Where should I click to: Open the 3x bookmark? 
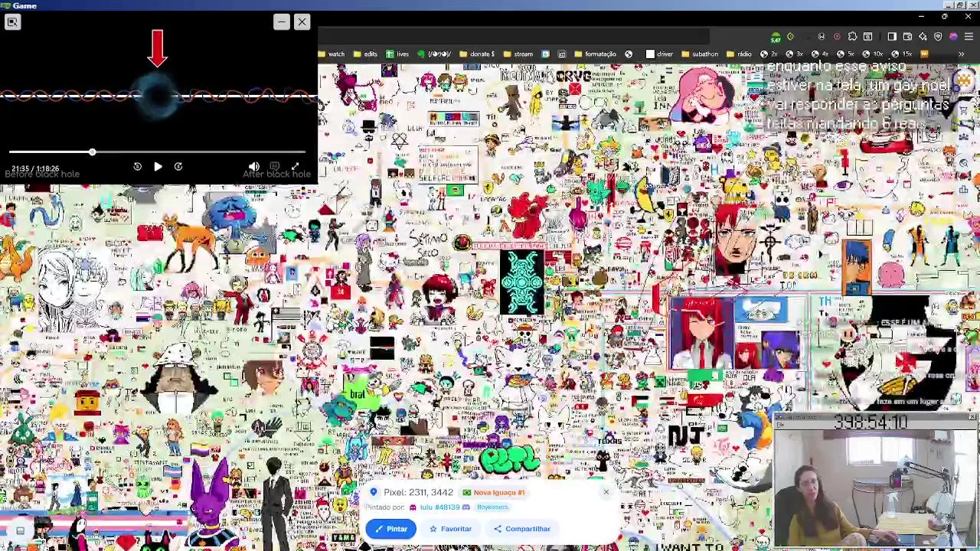pos(795,54)
